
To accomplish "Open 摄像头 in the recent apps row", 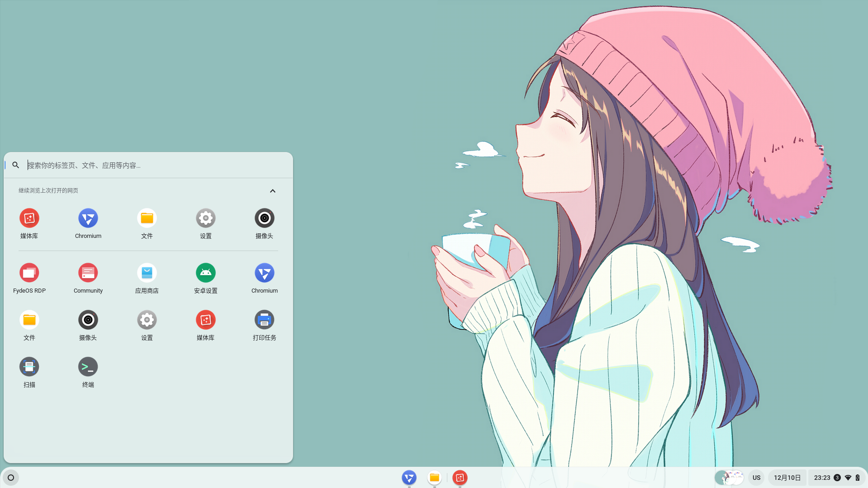I will coord(264,223).
